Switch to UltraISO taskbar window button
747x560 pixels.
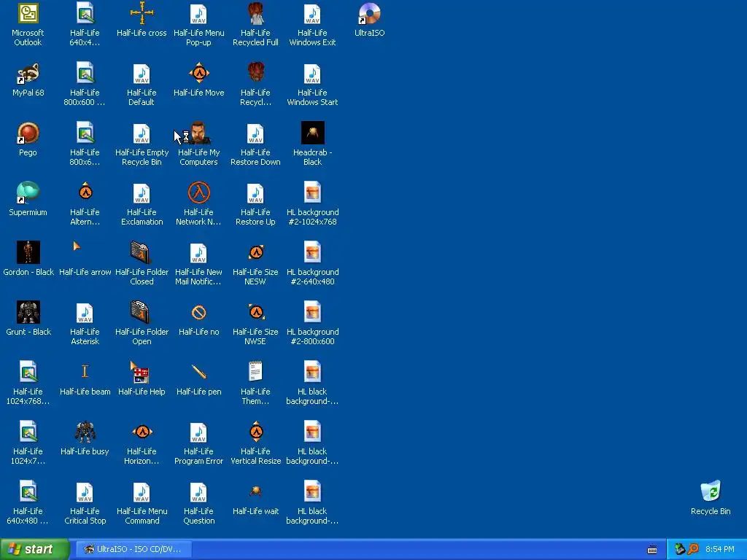point(133,549)
